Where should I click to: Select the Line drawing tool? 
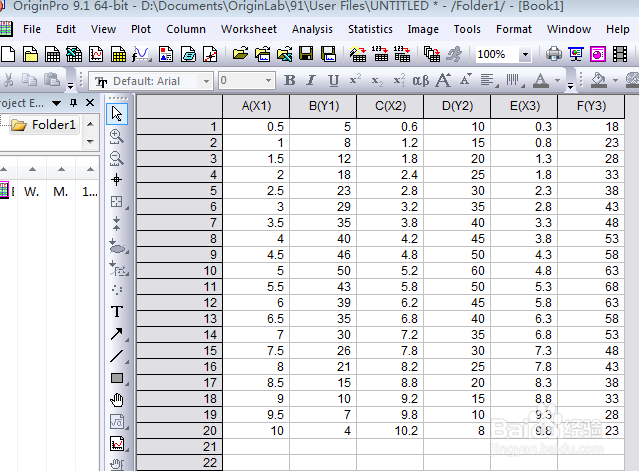point(117,356)
